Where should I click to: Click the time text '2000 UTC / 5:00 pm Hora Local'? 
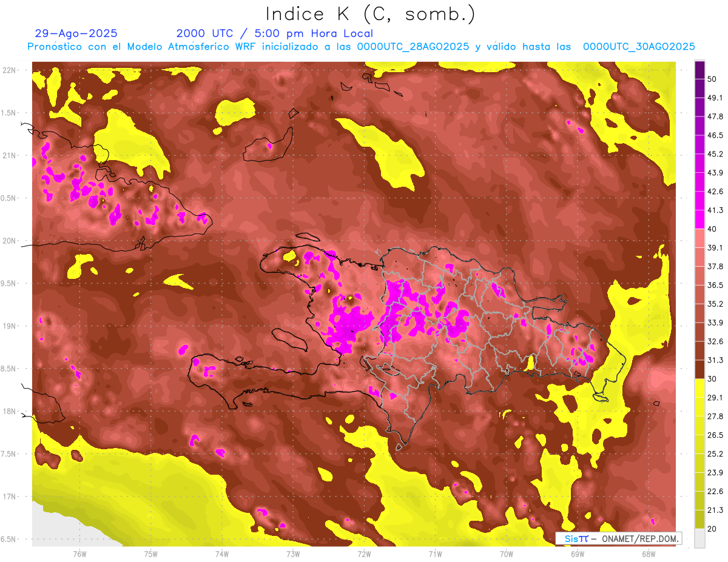click(275, 33)
